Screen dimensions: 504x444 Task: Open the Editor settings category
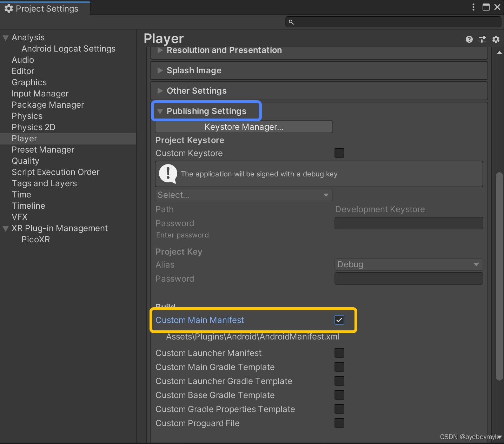pos(23,71)
